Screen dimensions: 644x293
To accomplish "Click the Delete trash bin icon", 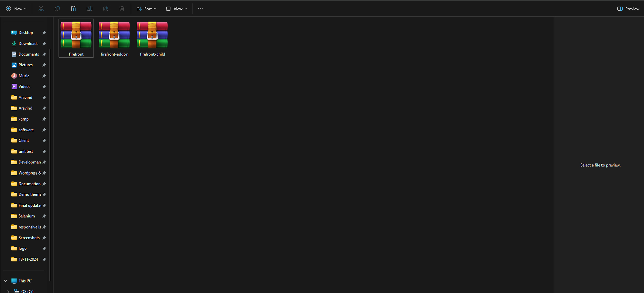I will pos(122,9).
